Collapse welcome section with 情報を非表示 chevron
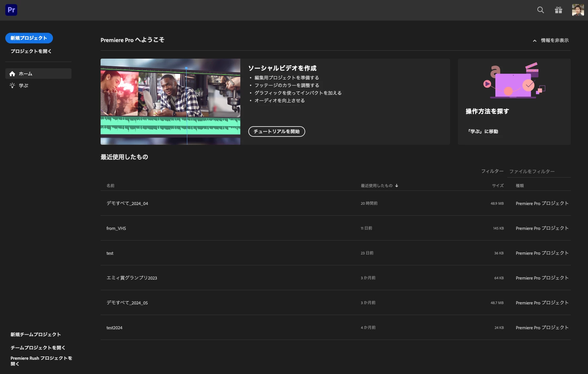588x374 pixels. coord(534,40)
